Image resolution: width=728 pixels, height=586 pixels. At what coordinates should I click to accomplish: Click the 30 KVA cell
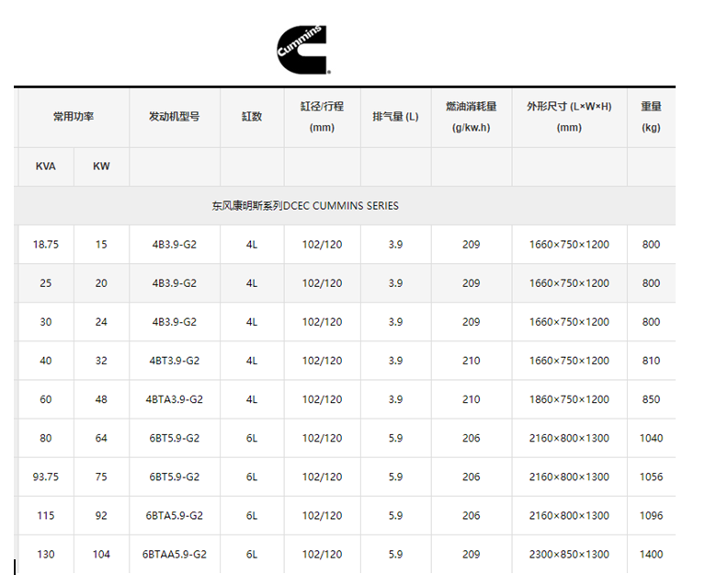coord(46,322)
